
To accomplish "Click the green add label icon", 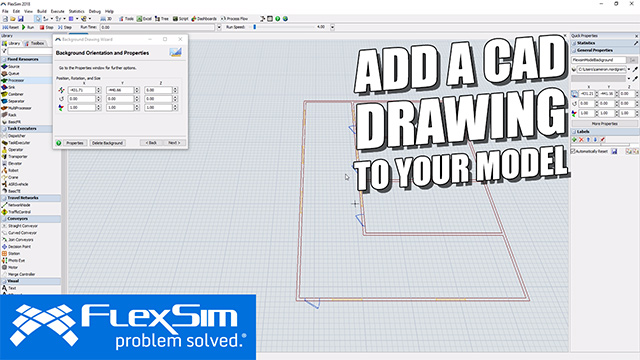I will click(574, 140).
